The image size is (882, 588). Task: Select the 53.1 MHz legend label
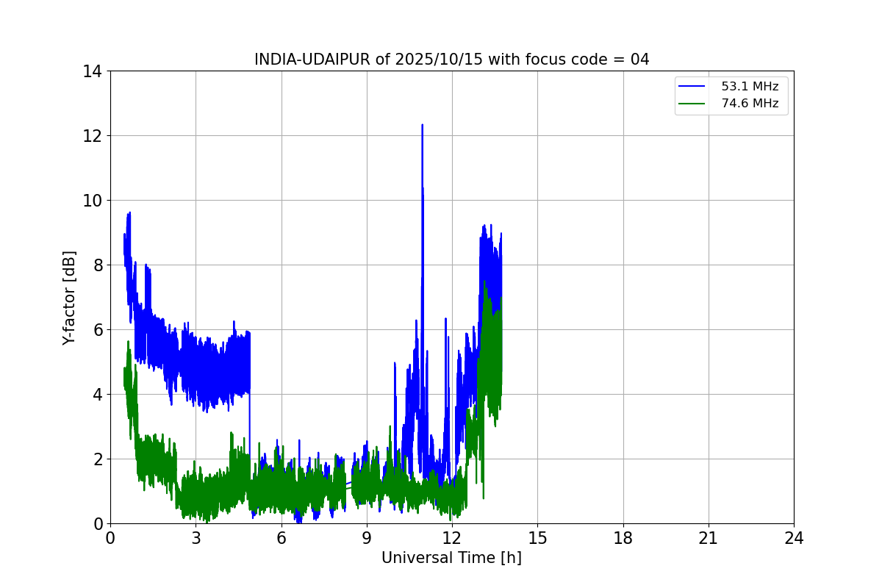[x=750, y=87]
